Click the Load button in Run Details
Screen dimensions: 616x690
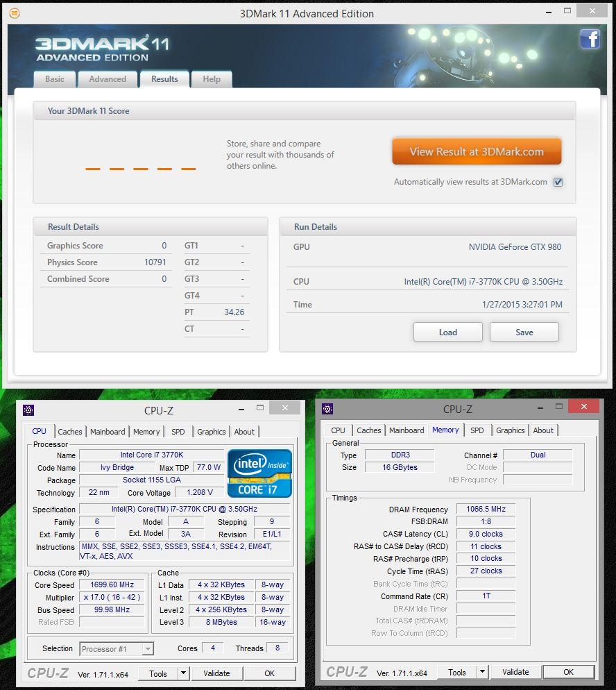tap(448, 333)
